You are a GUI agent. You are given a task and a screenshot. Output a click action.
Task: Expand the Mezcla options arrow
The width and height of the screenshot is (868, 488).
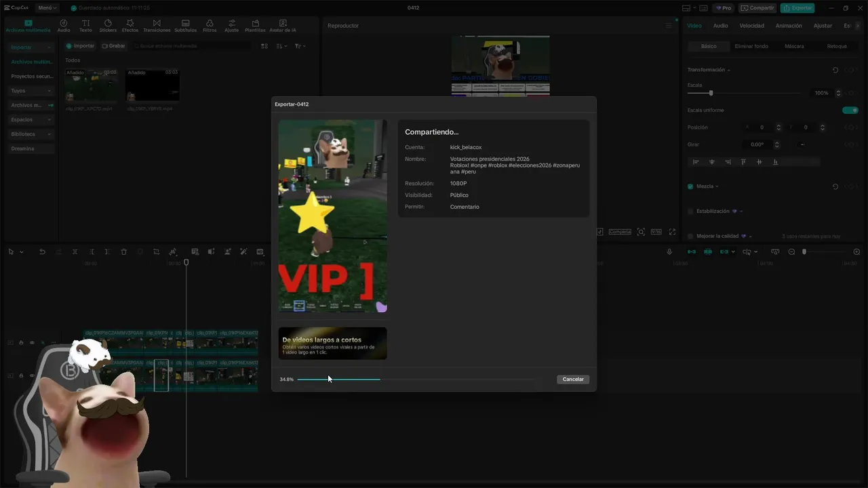pos(717,186)
